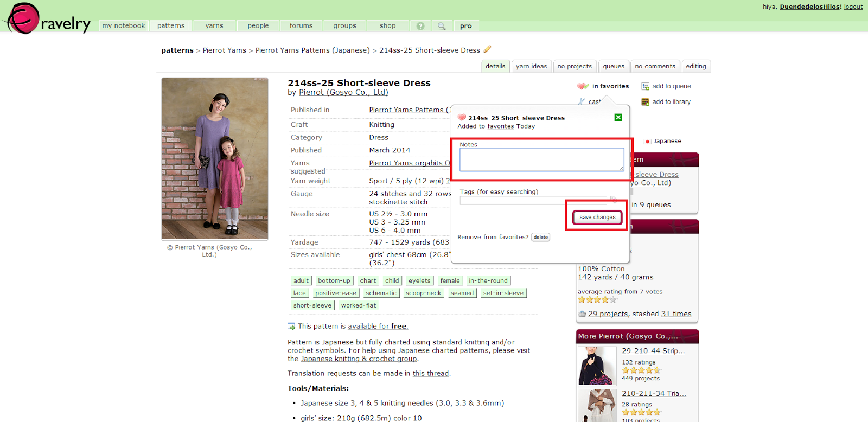
Task: Switch to the details tab
Action: tap(495, 66)
